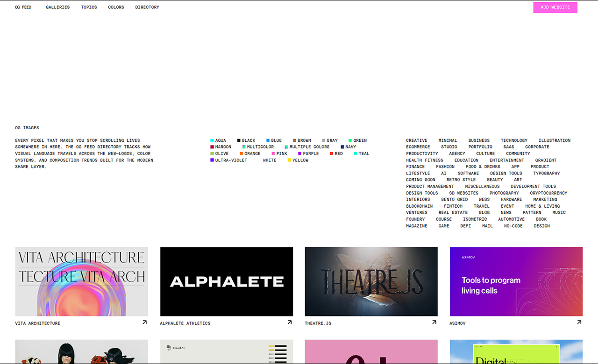The image size is (598, 364).
Task: Click the arrow icon next to Alphalete Athletics
Action: click(289, 322)
